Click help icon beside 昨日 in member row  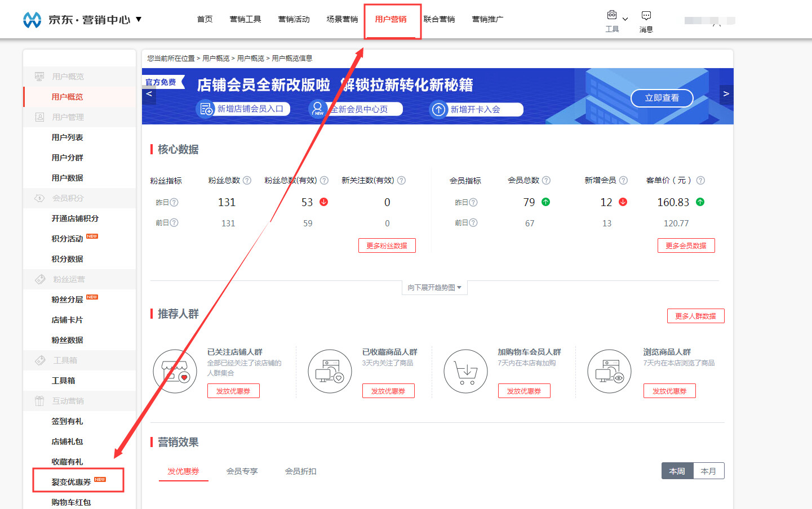pyautogui.click(x=473, y=202)
